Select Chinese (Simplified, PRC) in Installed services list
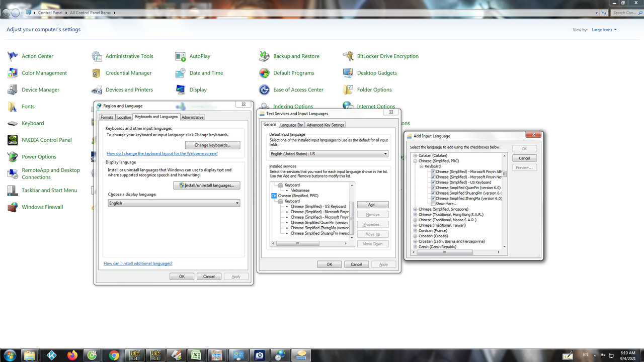 298,196
